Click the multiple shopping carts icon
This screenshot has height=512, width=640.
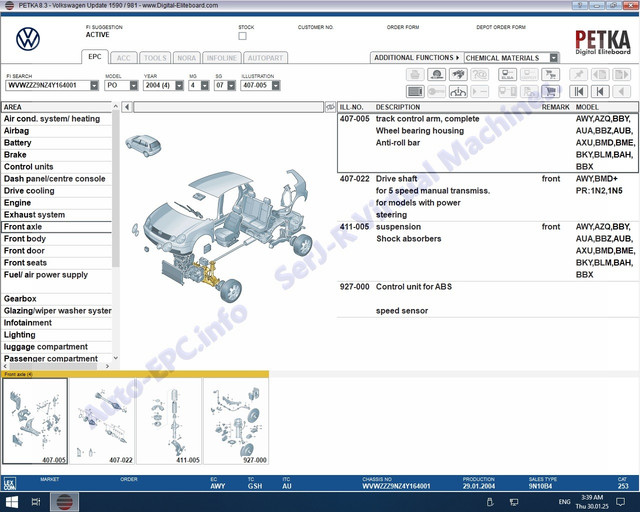point(551,75)
